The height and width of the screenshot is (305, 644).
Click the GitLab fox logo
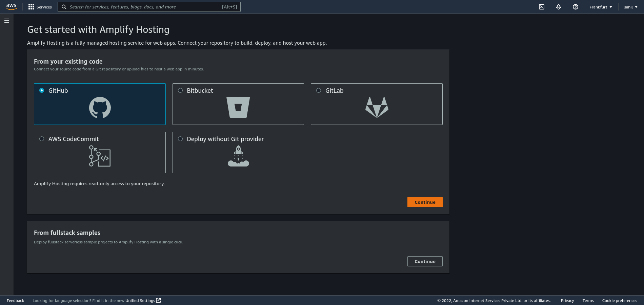[377, 107]
